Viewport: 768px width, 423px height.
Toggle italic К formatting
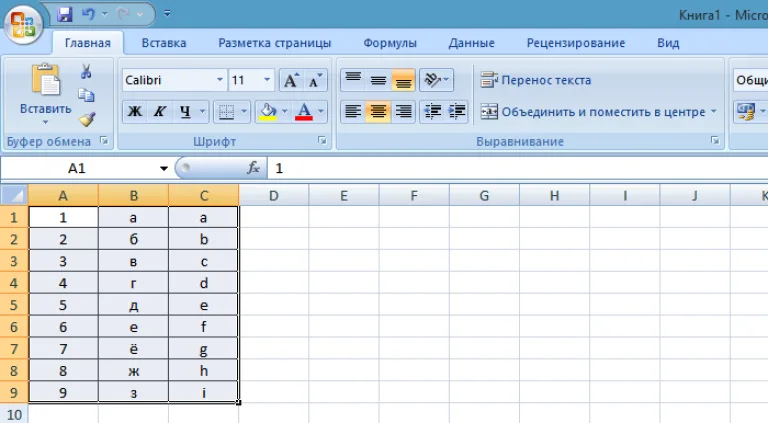160,112
